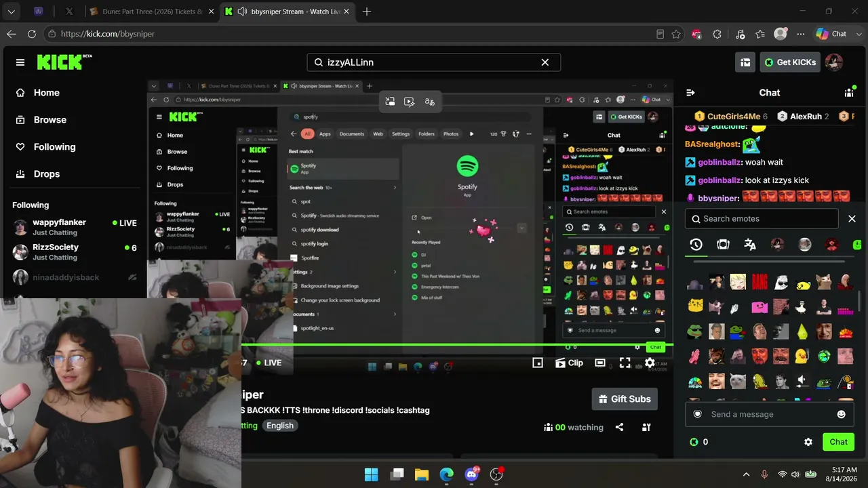
Task: Open Discord from the taskbar
Action: tap(471, 474)
